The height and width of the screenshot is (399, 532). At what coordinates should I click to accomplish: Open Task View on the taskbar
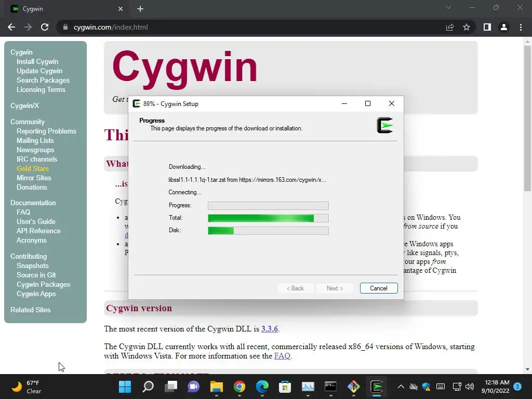pos(171,387)
